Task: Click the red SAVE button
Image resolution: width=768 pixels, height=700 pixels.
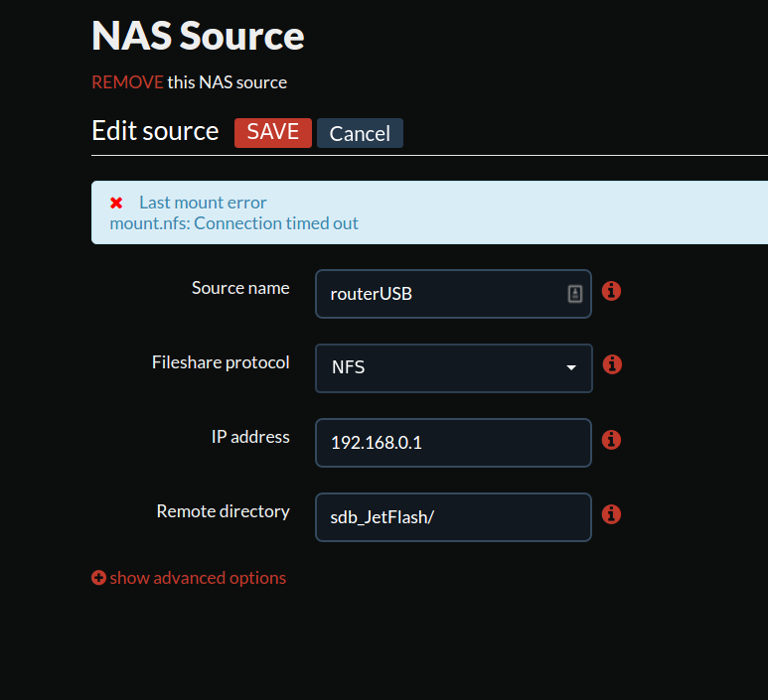Action: 273,133
